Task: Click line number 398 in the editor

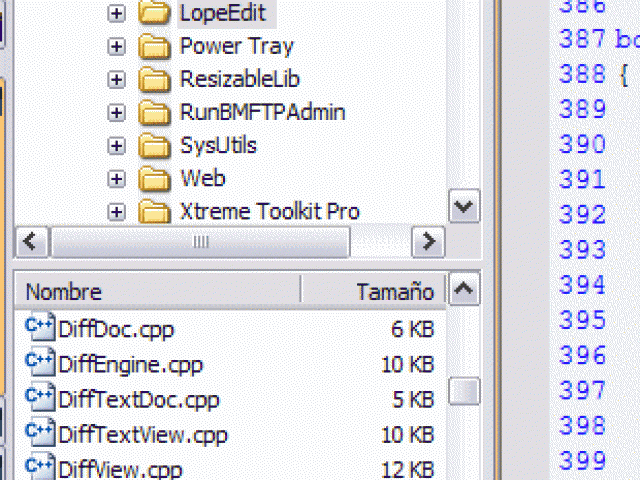Action: (x=582, y=425)
